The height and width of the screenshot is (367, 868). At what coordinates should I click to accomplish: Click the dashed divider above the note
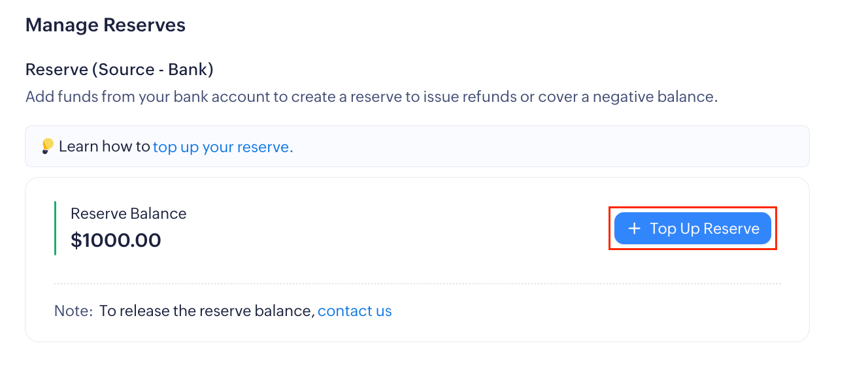(417, 284)
